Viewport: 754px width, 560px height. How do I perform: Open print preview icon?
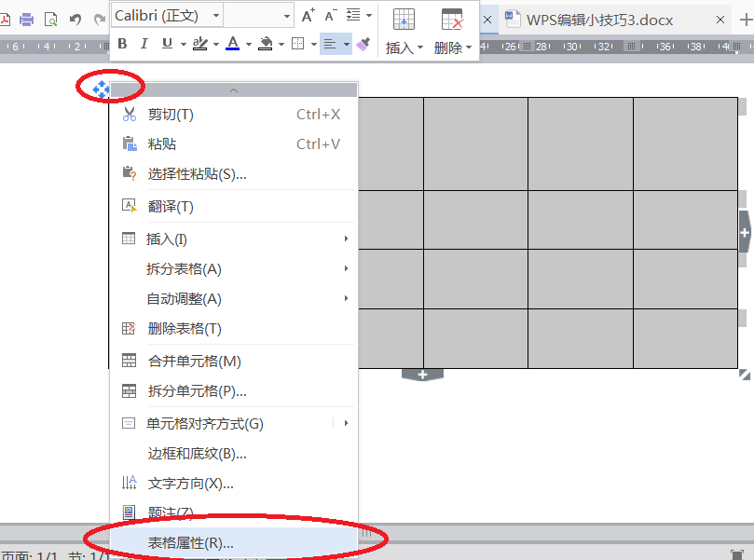pyautogui.click(x=50, y=20)
